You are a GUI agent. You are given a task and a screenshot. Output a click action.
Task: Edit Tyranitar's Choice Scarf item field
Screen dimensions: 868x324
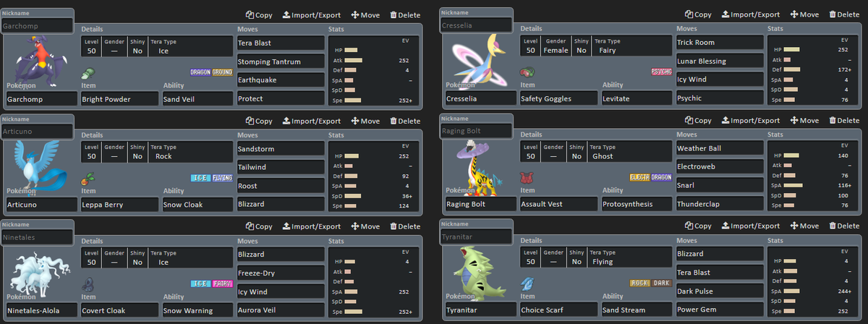tap(559, 310)
